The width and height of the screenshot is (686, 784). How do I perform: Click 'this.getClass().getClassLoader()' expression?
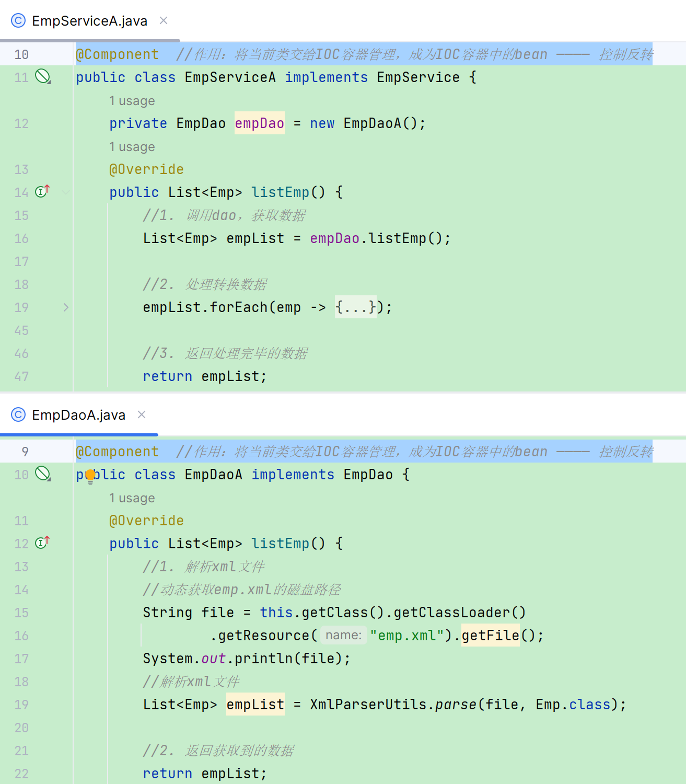(x=393, y=613)
